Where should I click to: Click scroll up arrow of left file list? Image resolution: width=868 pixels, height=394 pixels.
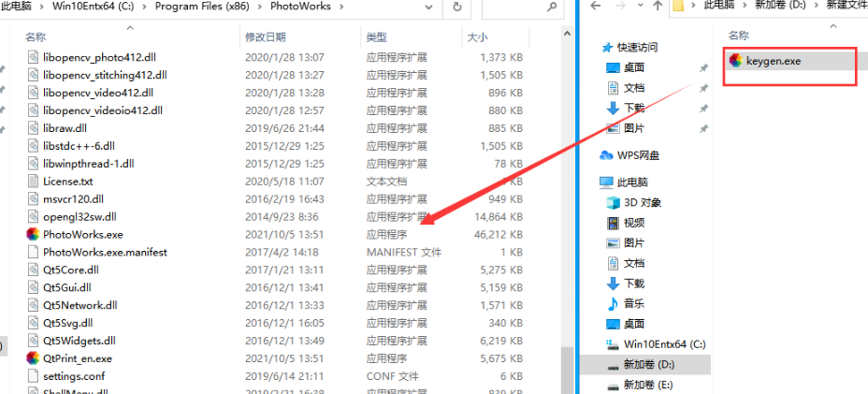coord(566,34)
